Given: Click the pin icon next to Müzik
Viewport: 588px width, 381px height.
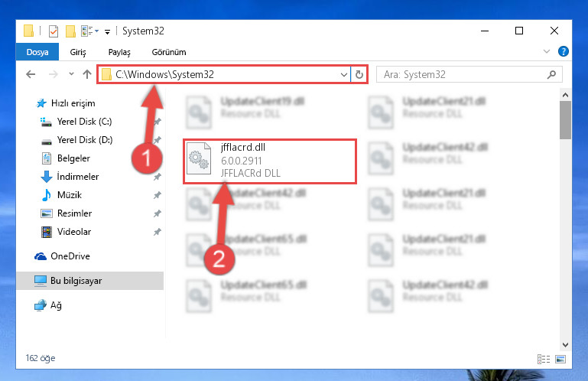Looking at the screenshot, I should (x=157, y=195).
